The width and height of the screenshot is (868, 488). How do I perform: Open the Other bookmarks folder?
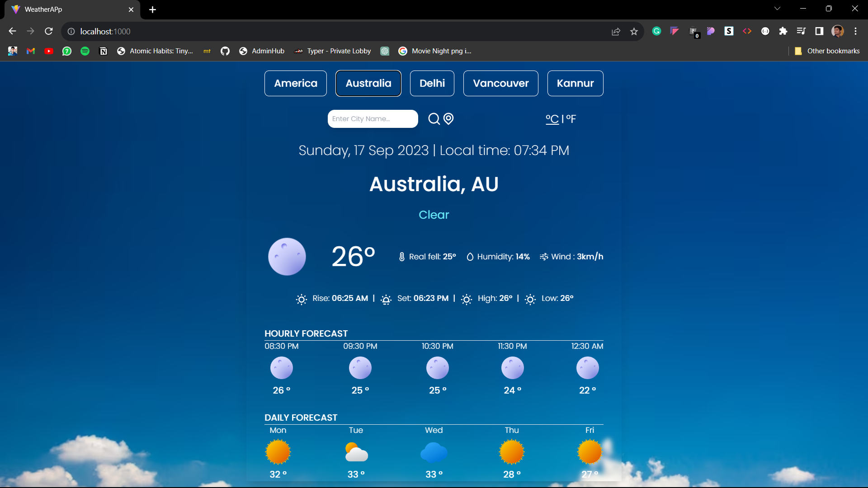(x=827, y=51)
